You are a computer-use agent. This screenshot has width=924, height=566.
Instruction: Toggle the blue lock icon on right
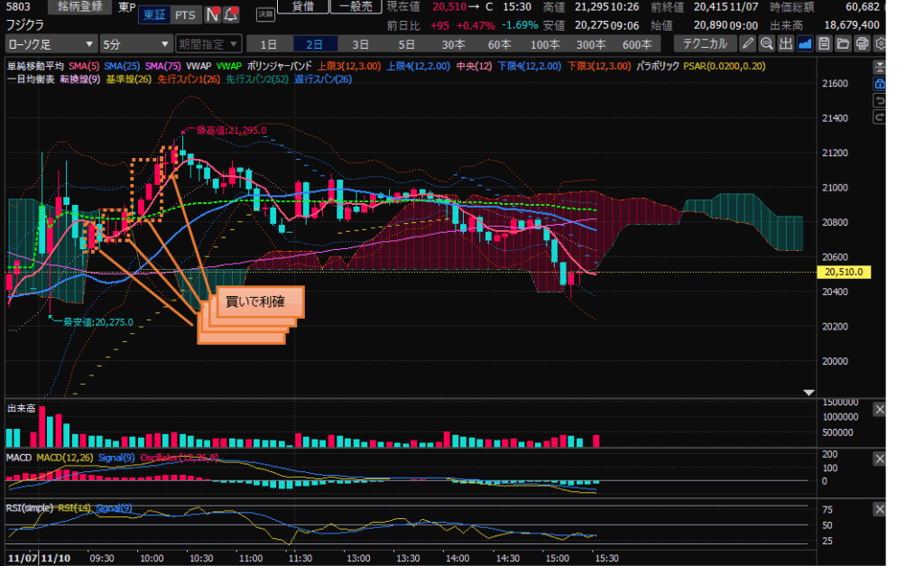(x=880, y=83)
